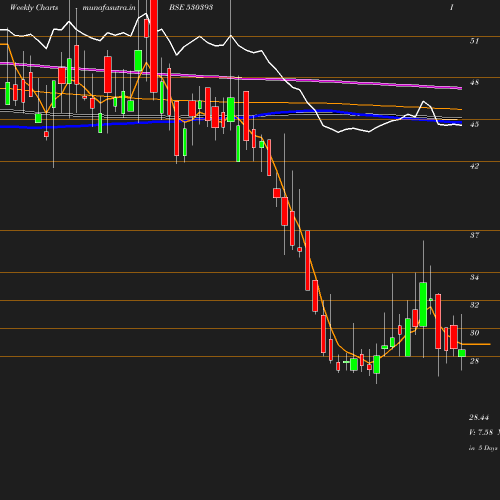Click the 37 price axis label
The image size is (500, 500).
[474, 235]
